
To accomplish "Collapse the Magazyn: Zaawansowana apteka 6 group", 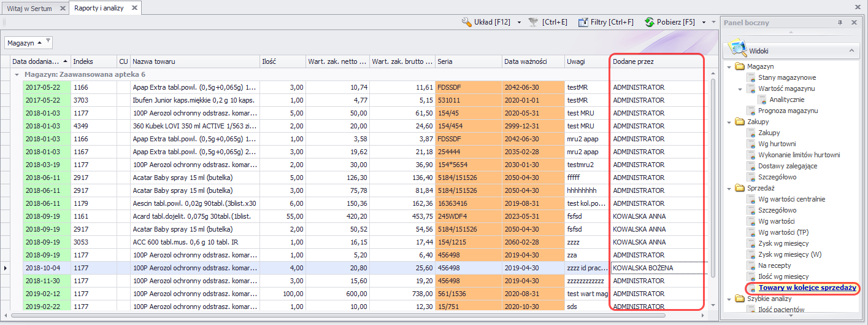I will click(x=17, y=74).
